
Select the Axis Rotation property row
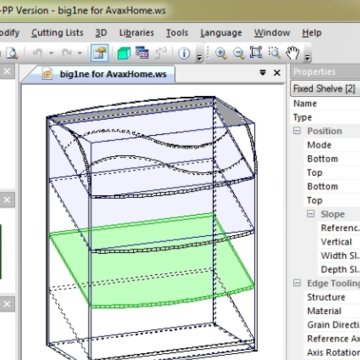(332, 352)
